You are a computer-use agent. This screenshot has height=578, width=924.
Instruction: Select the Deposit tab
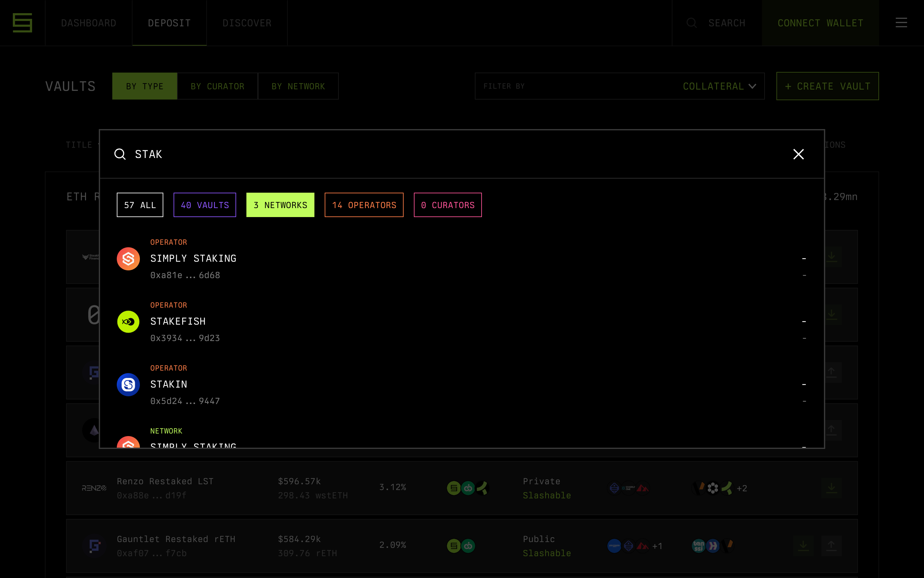tap(169, 23)
